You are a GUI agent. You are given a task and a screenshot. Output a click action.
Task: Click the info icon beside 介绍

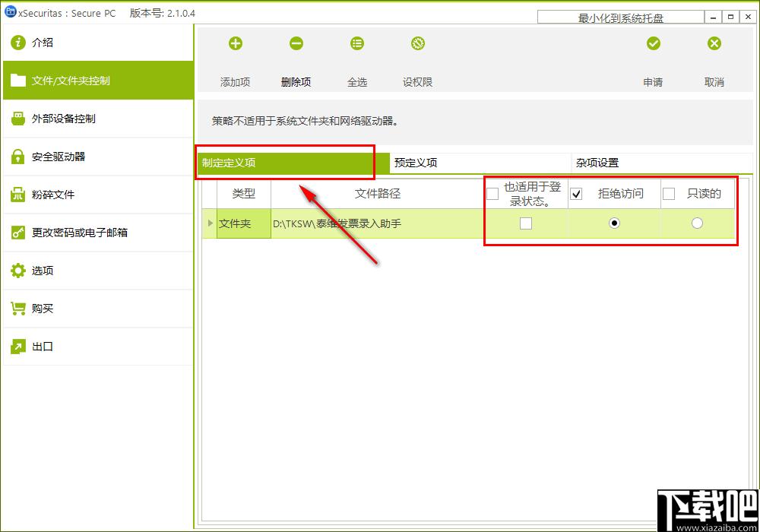click(18, 43)
